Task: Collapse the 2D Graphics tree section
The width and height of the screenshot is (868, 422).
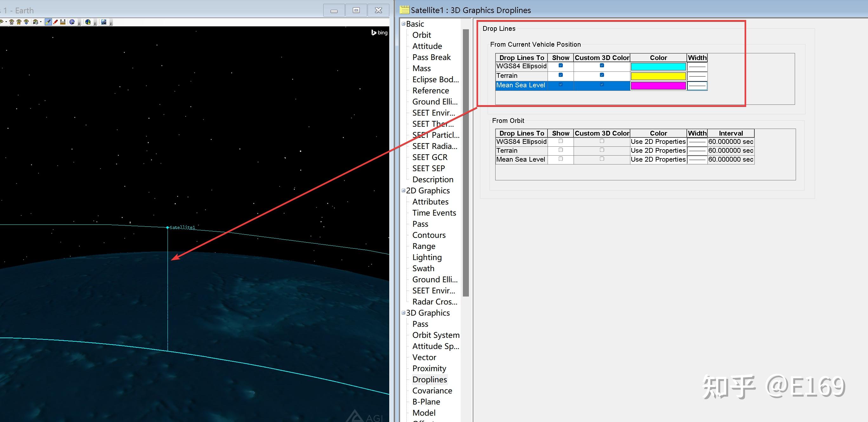Action: click(403, 190)
